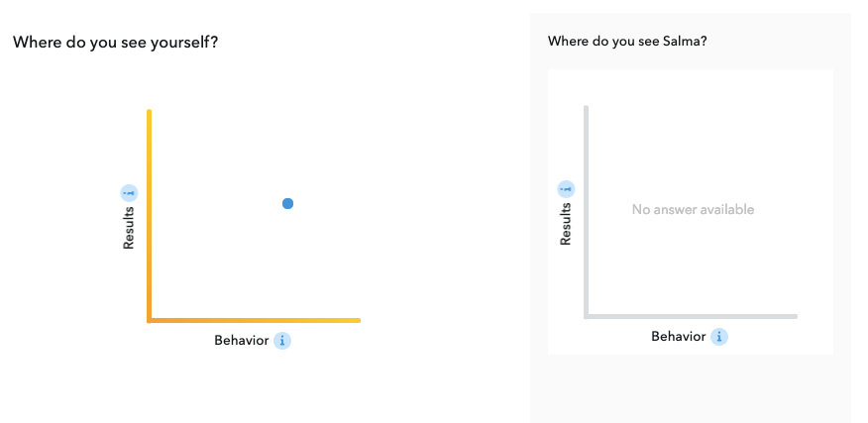This screenshot has height=423, width=868.
Task: Click the "No answer available" text
Action: point(693,209)
